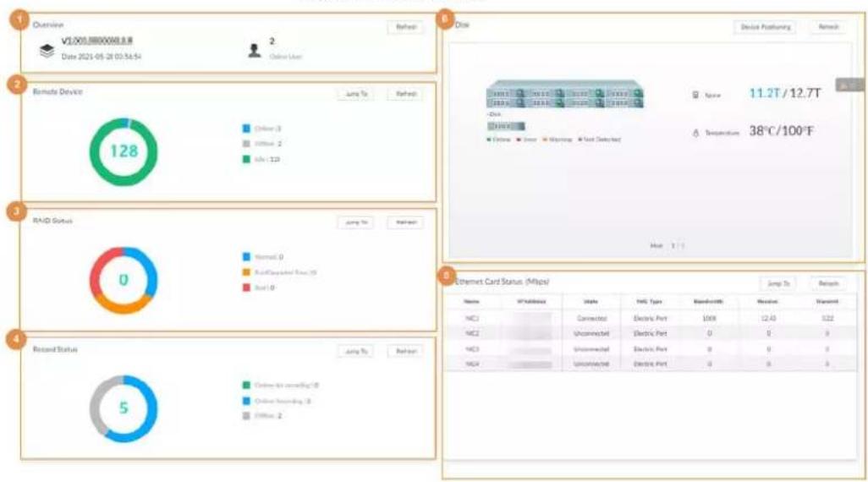Refresh the Ethernet Card Status panel
Image resolution: width=868 pixels, height=482 pixels.
tap(829, 283)
